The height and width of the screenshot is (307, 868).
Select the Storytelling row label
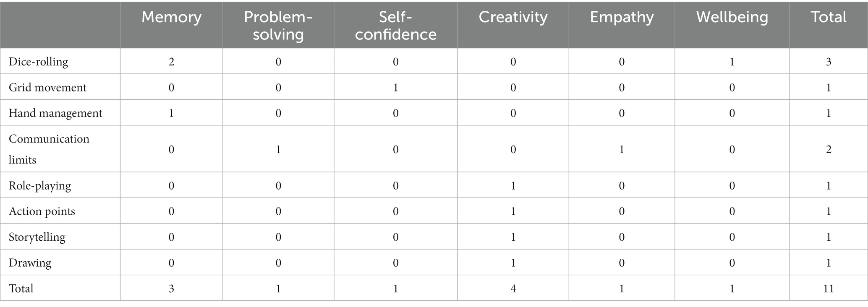[x=37, y=237]
